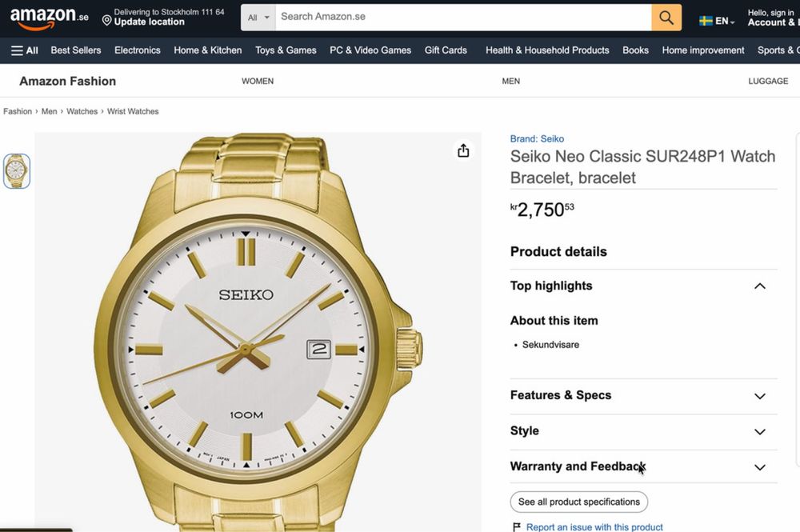Viewport: 800px width, 532px height.
Task: Collapse the Top highlights section
Action: [759, 286]
